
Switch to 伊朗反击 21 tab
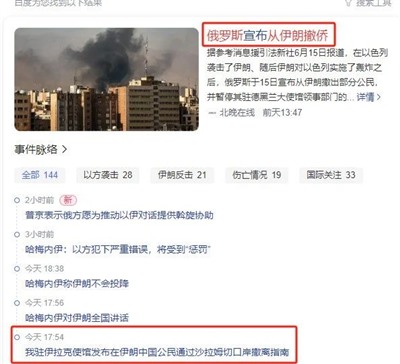pos(182,175)
